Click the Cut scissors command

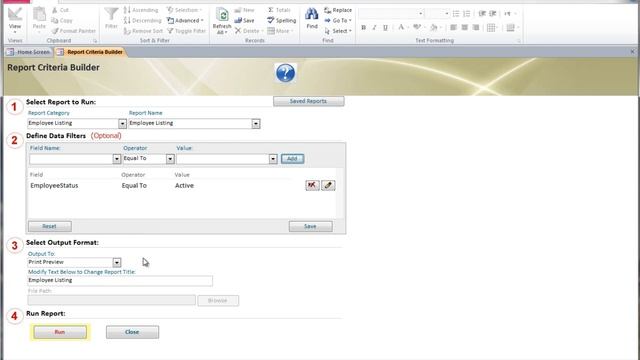coord(60,10)
